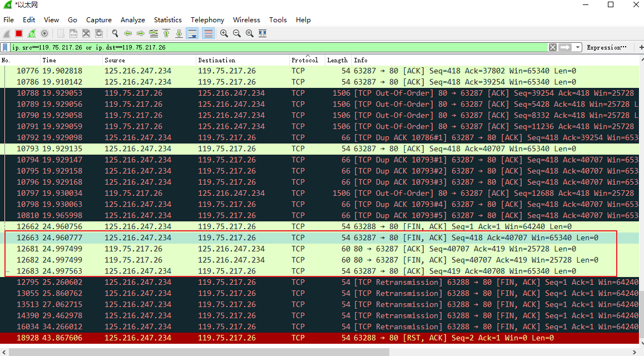Click the start capture shark fin icon

pos(7,34)
